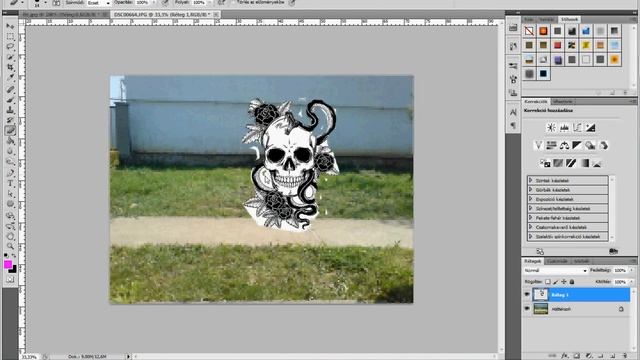Set foreground magenta color swatch
This screenshot has height=360, width=640.
click(7, 265)
